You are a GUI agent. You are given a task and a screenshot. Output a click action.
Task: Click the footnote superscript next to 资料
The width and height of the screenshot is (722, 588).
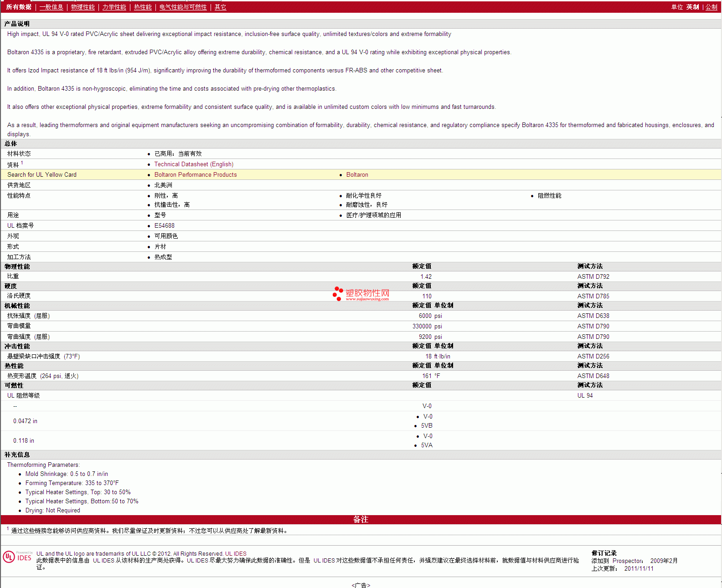pyautogui.click(x=22, y=163)
